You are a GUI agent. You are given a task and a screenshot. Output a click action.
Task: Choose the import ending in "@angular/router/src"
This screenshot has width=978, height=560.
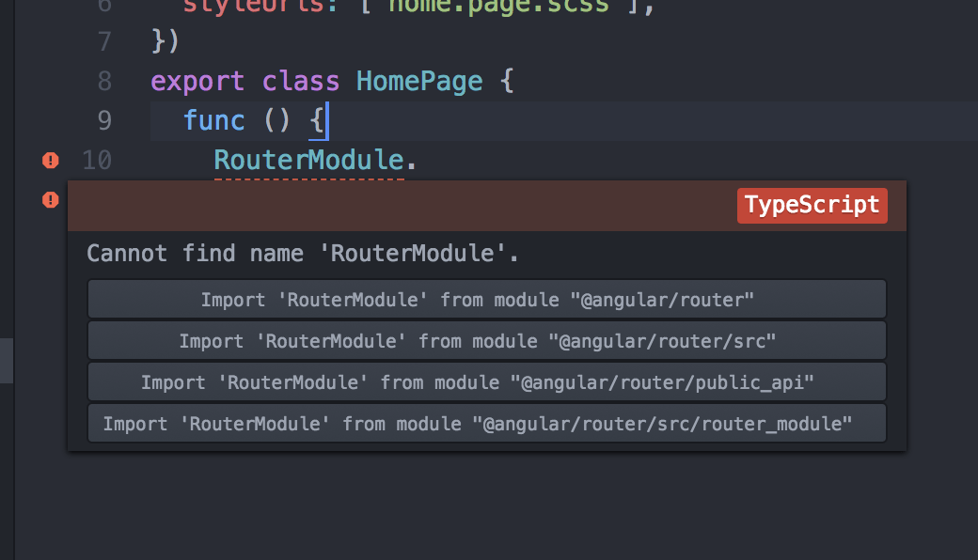click(486, 341)
